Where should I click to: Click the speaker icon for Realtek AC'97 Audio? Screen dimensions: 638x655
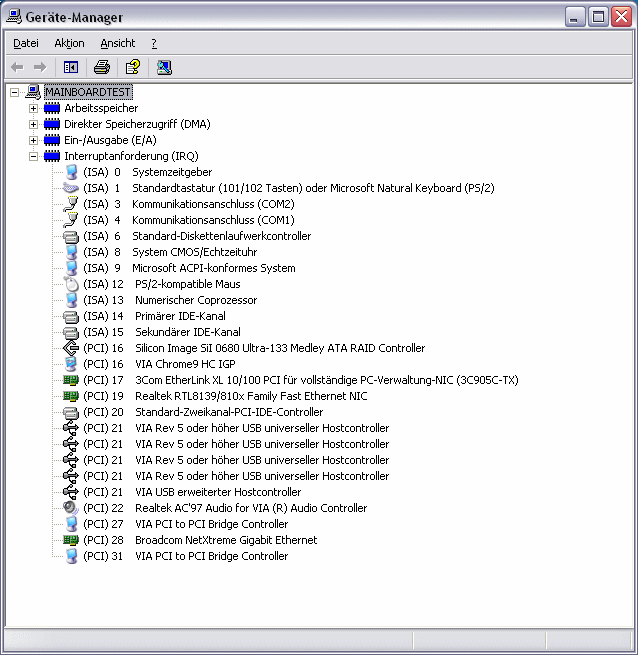point(71,508)
